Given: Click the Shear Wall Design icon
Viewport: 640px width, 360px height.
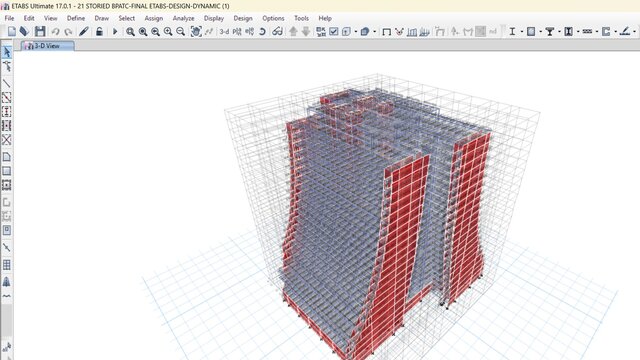Looking at the screenshot, I should (x=606, y=31).
